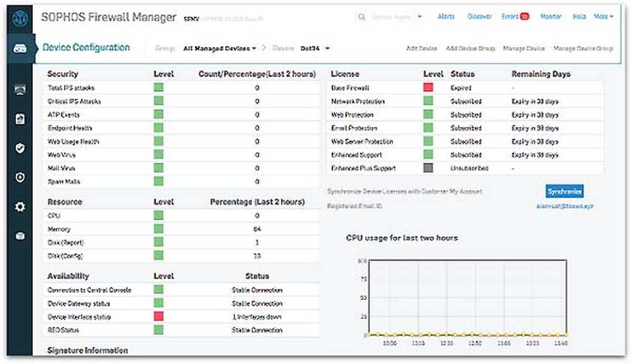Open the Errors menu with red badge

click(x=514, y=16)
